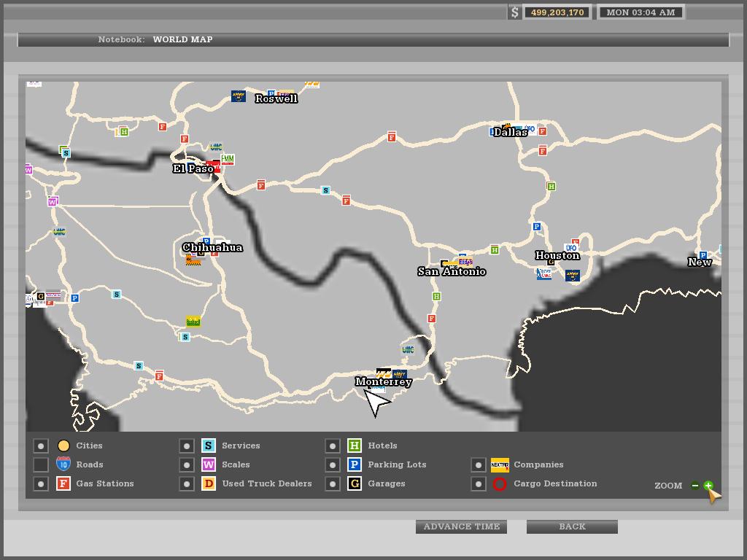This screenshot has height=560, width=747.
Task: Zoom in with the green plus icon
Action: tap(708, 486)
